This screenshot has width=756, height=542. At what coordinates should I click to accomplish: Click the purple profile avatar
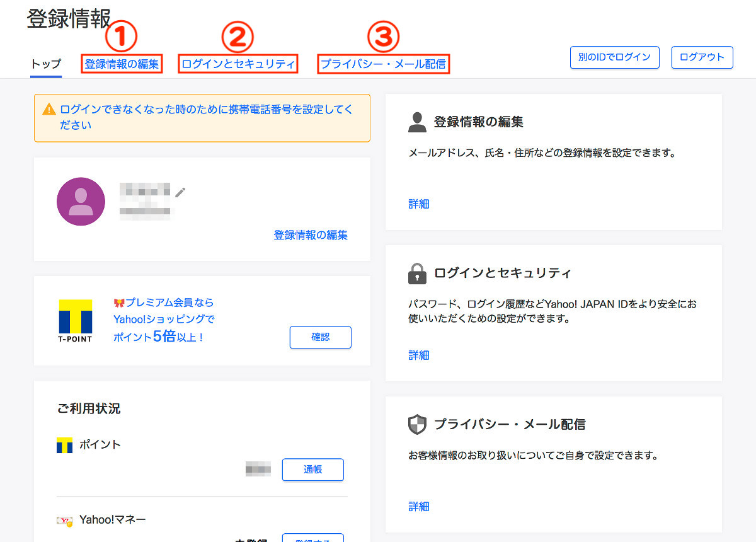81,202
